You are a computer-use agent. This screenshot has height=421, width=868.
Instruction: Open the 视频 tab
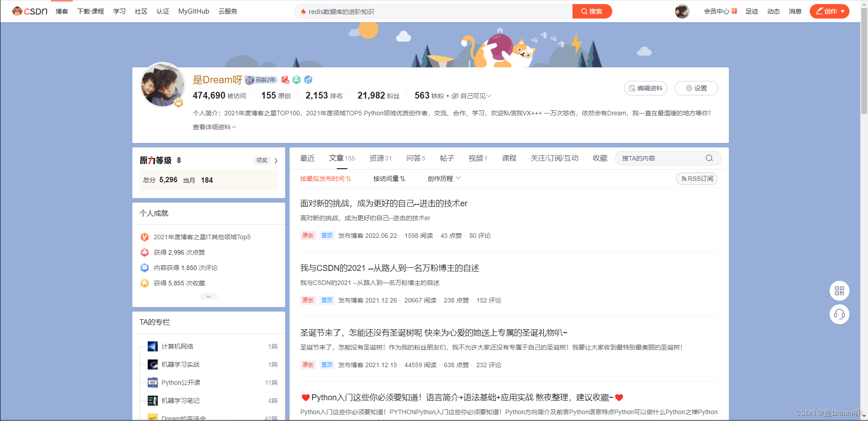[478, 158]
